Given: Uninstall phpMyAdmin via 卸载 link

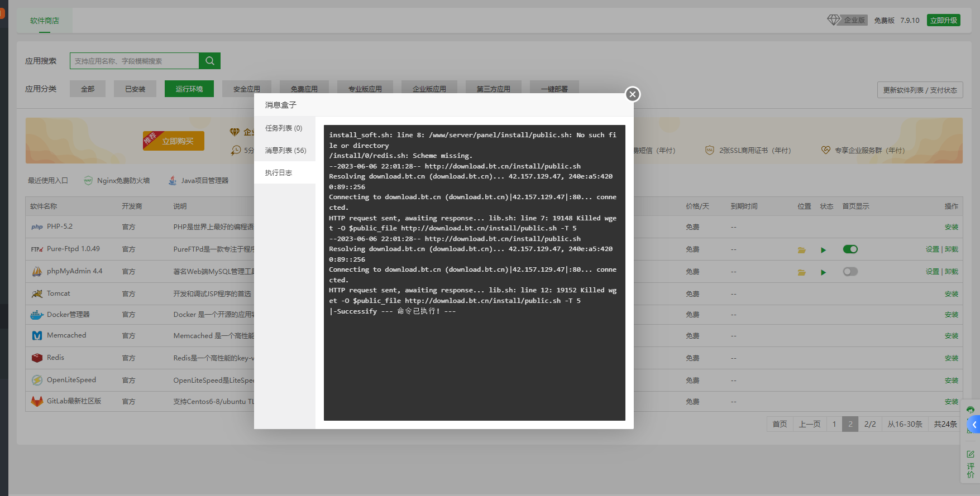Looking at the screenshot, I should (952, 272).
